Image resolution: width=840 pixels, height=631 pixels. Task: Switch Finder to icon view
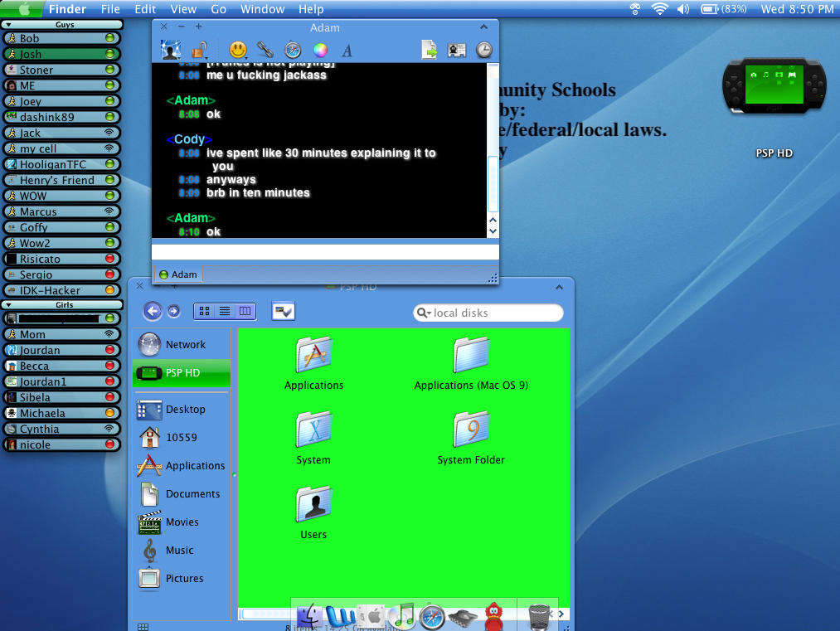coord(204,311)
